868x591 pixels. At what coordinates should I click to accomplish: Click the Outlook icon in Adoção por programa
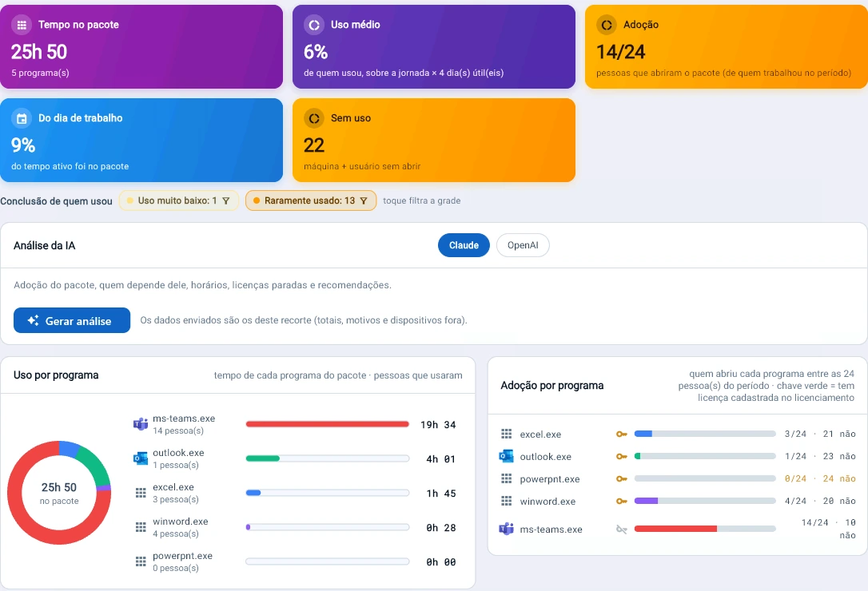[506, 456]
